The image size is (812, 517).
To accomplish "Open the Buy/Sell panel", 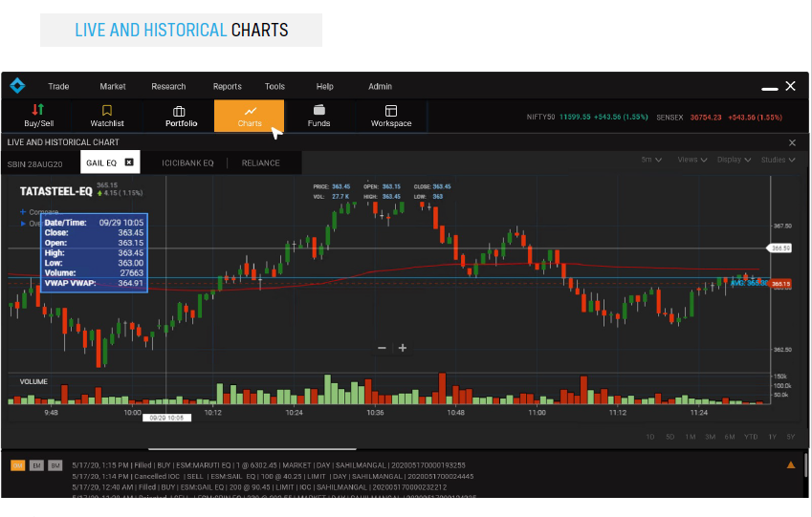I will tap(38, 115).
